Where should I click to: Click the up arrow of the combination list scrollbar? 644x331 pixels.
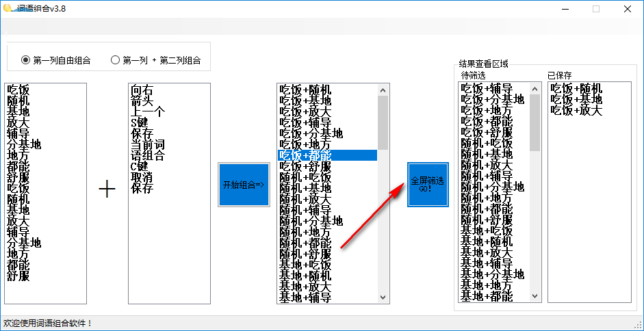coord(383,90)
